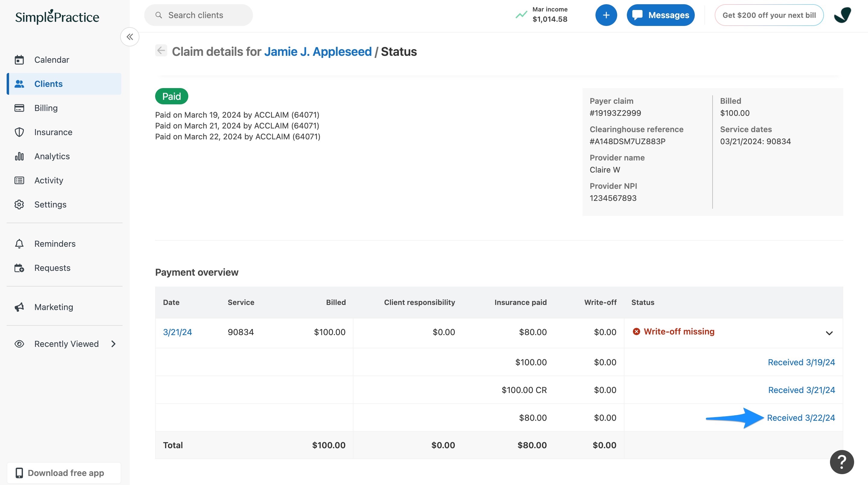Open the Billing card icon

tap(19, 108)
